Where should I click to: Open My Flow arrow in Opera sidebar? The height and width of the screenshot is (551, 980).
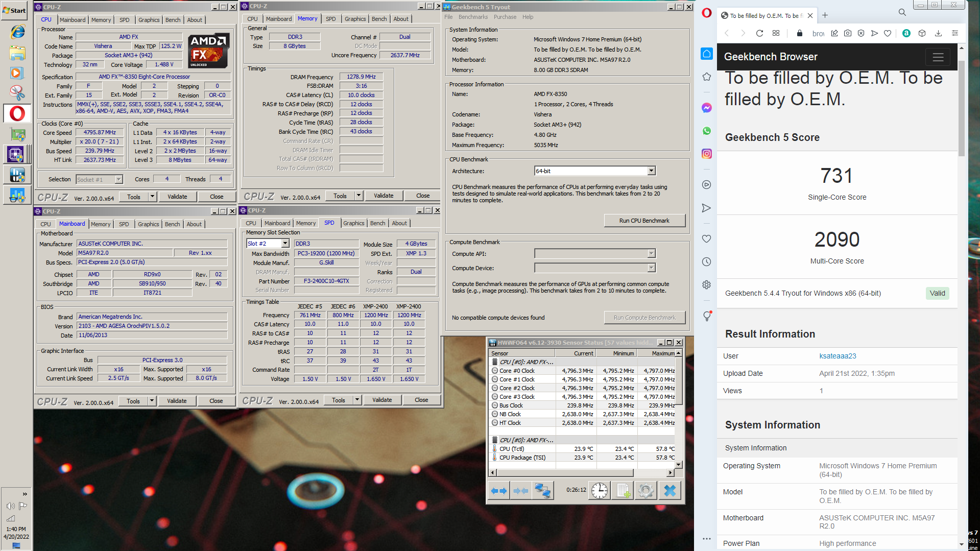tap(707, 208)
